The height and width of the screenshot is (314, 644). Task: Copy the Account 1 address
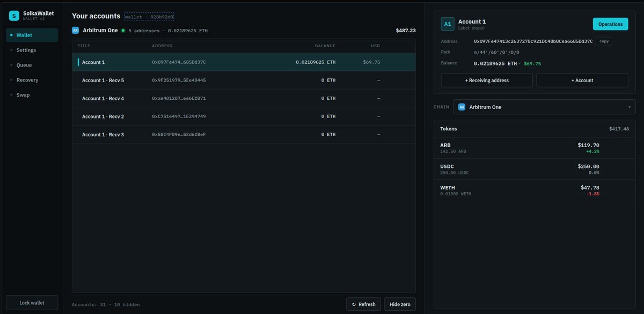coord(604,41)
